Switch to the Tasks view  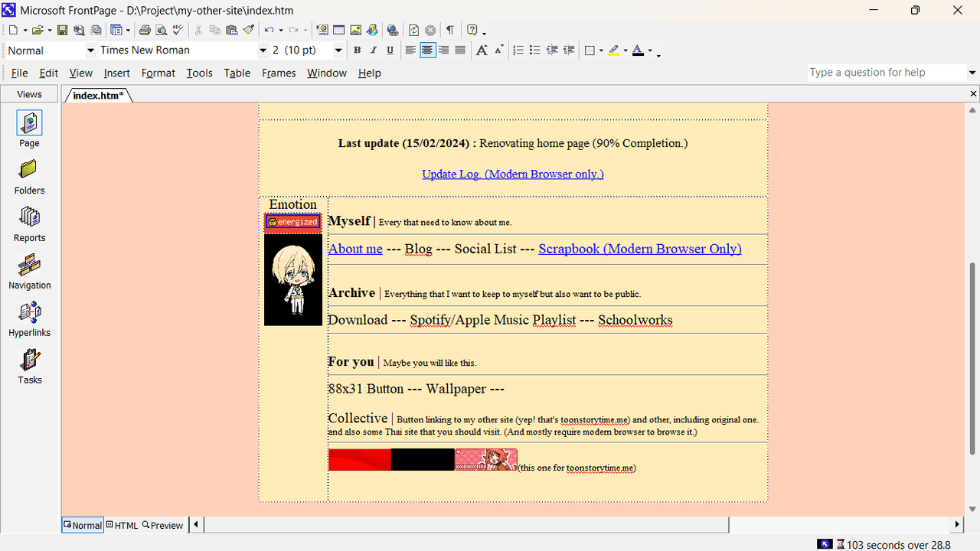[30, 367]
